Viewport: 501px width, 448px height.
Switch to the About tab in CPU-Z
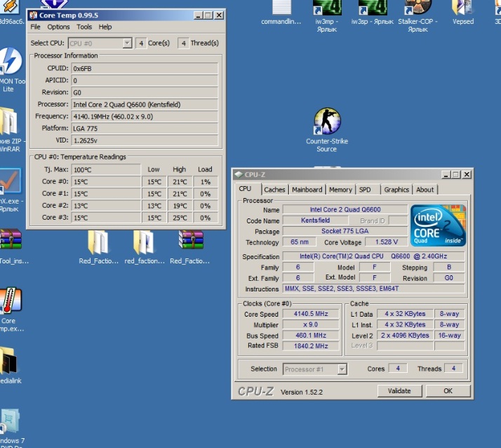click(x=425, y=190)
